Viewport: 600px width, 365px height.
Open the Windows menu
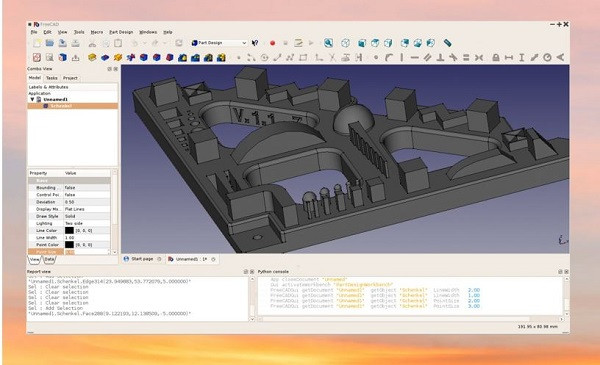pos(148,32)
